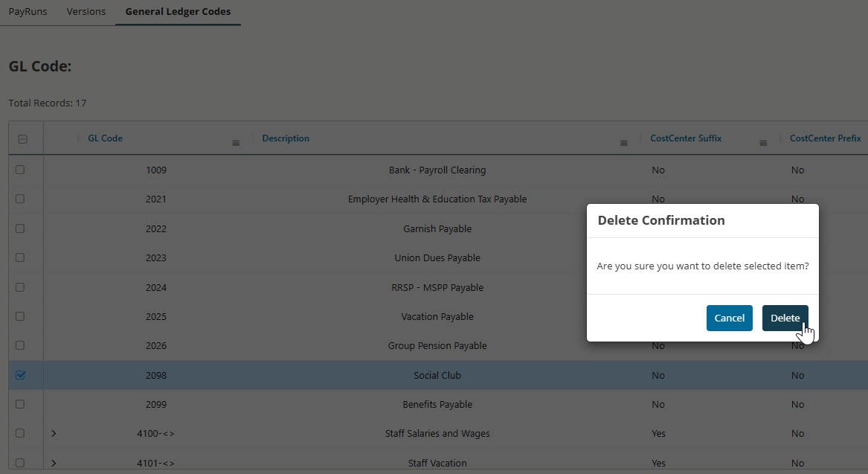Click the 4101-<> GL code cell
The height and width of the screenshot is (474, 868).
(155, 463)
